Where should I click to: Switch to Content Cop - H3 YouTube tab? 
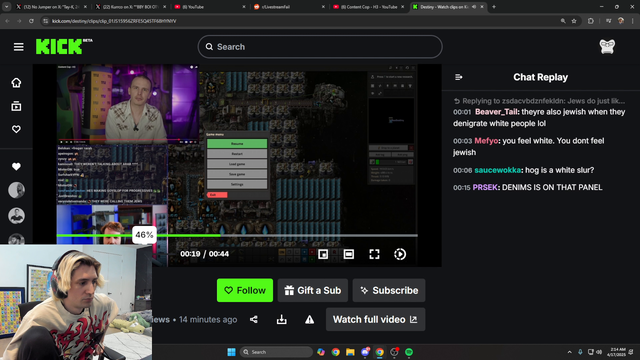[368, 7]
